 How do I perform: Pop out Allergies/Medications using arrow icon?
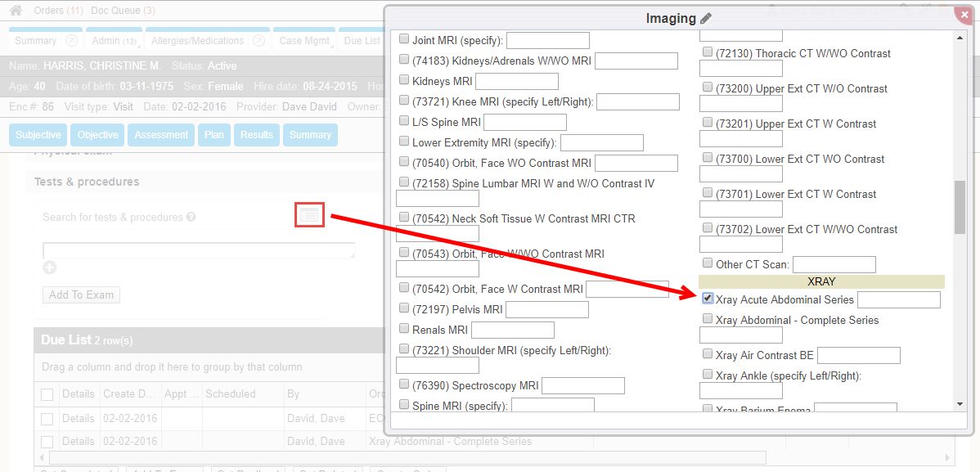(x=258, y=41)
